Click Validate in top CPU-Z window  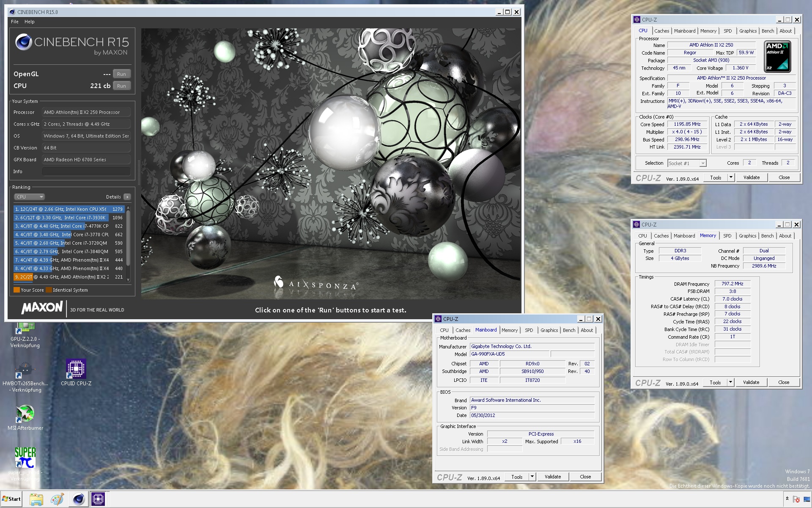(752, 177)
